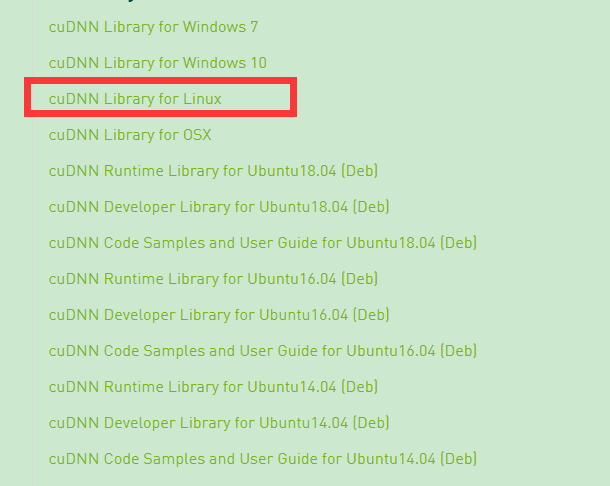This screenshot has height=486, width=610.
Task: Open Code Samples and User Guide for Ubuntu14.04
Action: click(263, 459)
